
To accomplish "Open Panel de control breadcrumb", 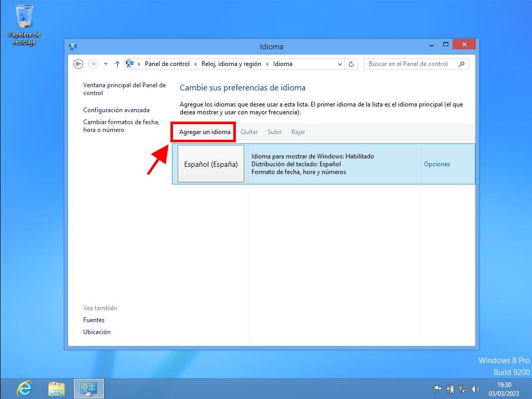I will pyautogui.click(x=167, y=64).
